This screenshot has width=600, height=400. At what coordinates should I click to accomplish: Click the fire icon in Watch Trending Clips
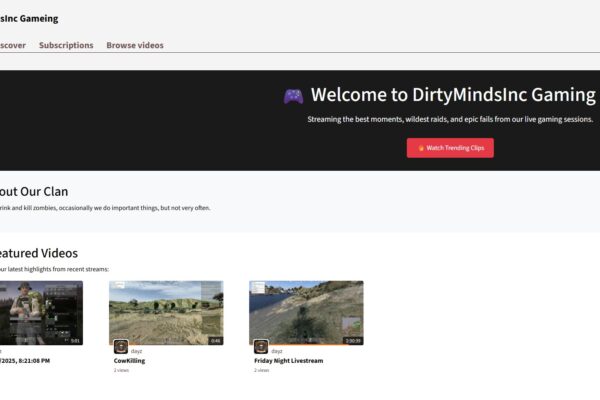pos(421,148)
